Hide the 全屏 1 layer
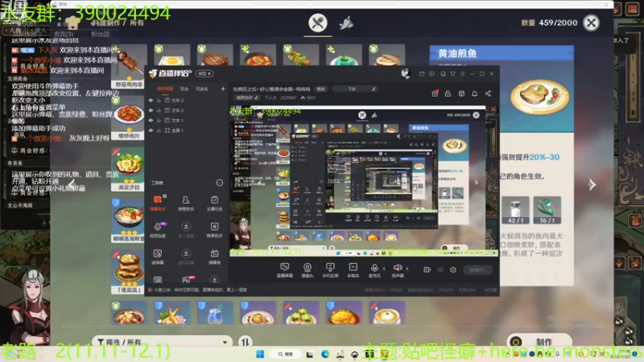The width and height of the screenshot is (644, 362). click(151, 130)
